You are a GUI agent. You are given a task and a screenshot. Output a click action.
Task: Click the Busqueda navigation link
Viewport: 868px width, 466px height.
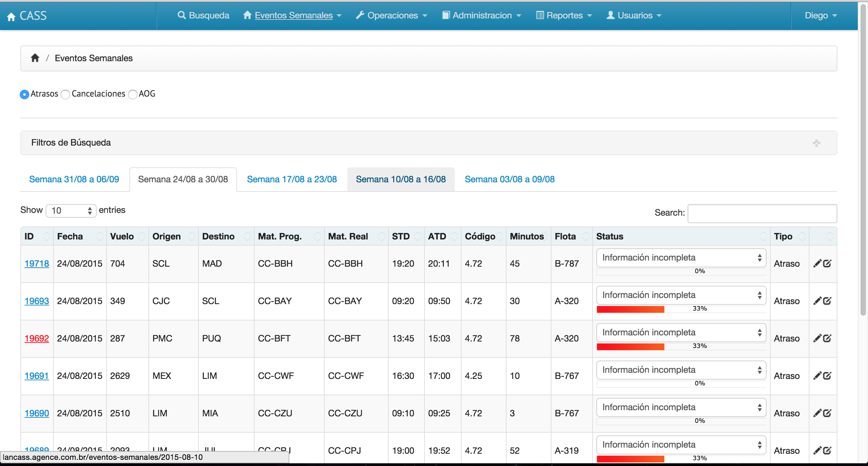[203, 15]
